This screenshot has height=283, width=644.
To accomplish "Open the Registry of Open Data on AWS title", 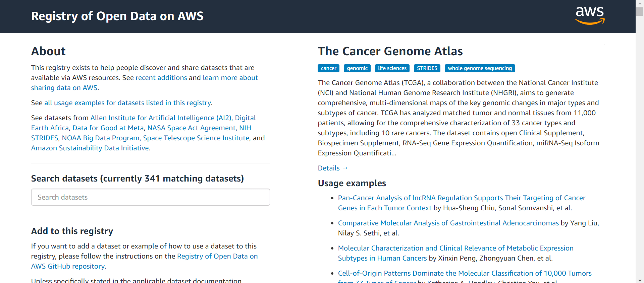I will 117,16.
